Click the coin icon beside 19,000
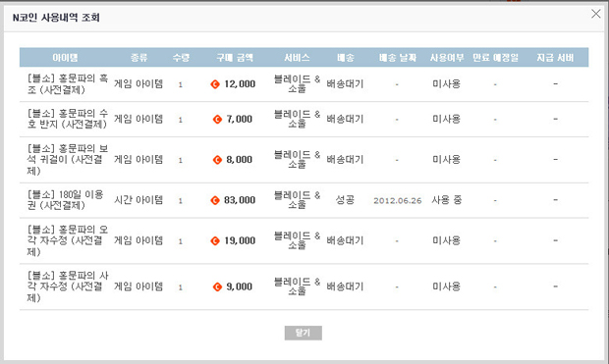This screenshot has height=364, width=609. pyautogui.click(x=215, y=241)
